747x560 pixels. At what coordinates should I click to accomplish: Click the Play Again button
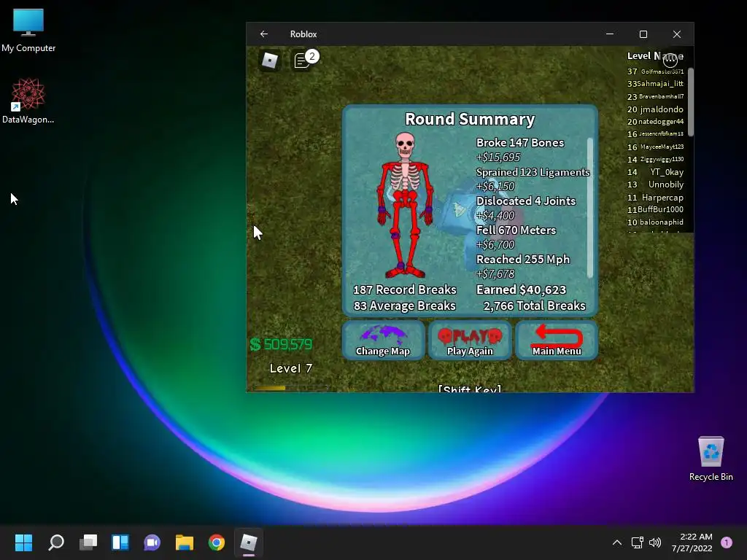click(x=470, y=340)
